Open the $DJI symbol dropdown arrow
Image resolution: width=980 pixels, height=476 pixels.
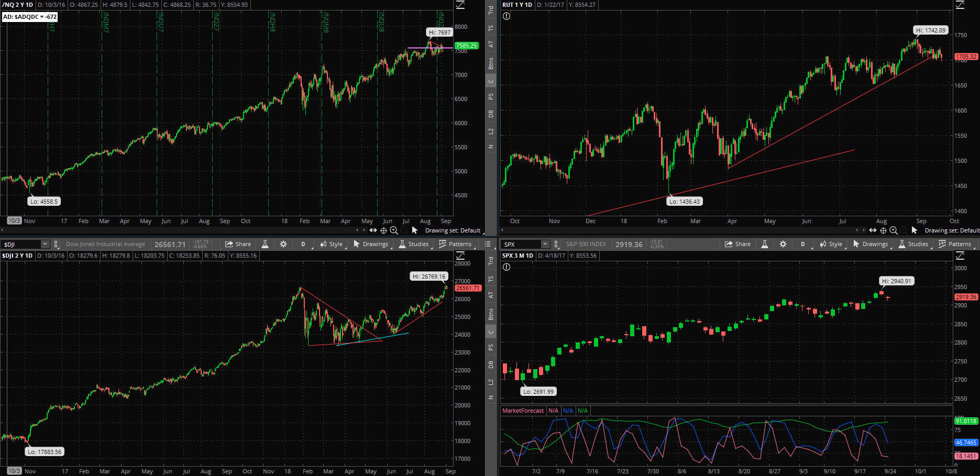coord(45,244)
